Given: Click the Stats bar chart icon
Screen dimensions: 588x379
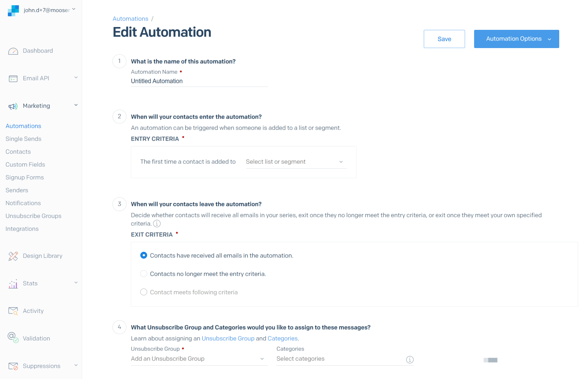Looking at the screenshot, I should pos(13,284).
